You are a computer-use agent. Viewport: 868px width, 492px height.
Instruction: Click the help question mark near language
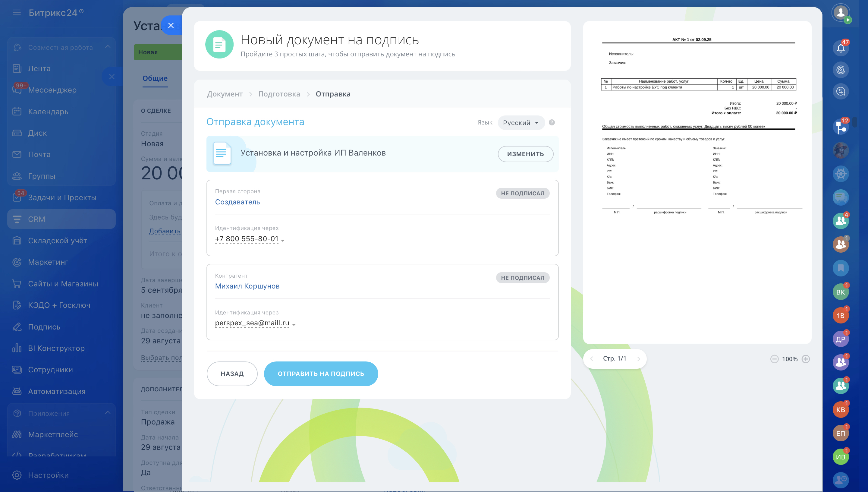coord(552,123)
